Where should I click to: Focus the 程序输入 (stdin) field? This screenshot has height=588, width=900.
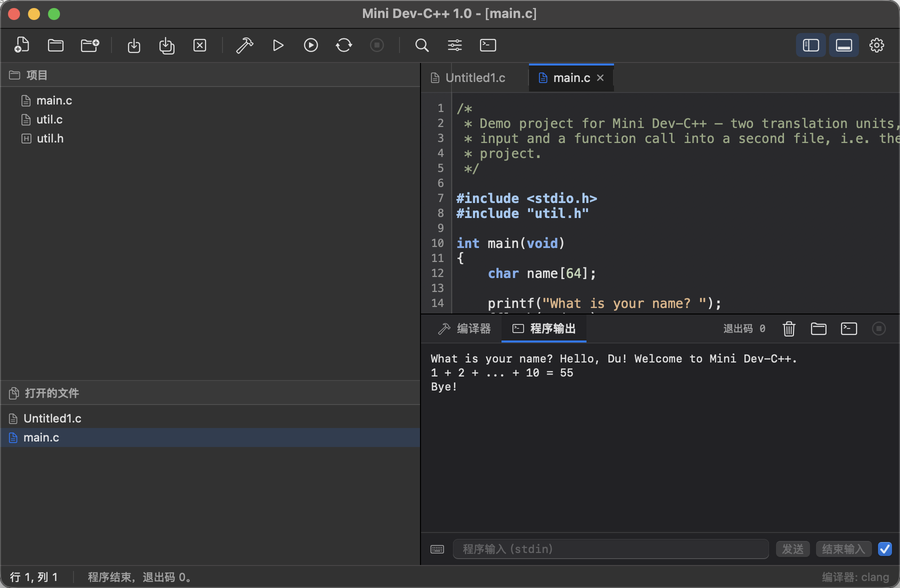click(x=611, y=549)
